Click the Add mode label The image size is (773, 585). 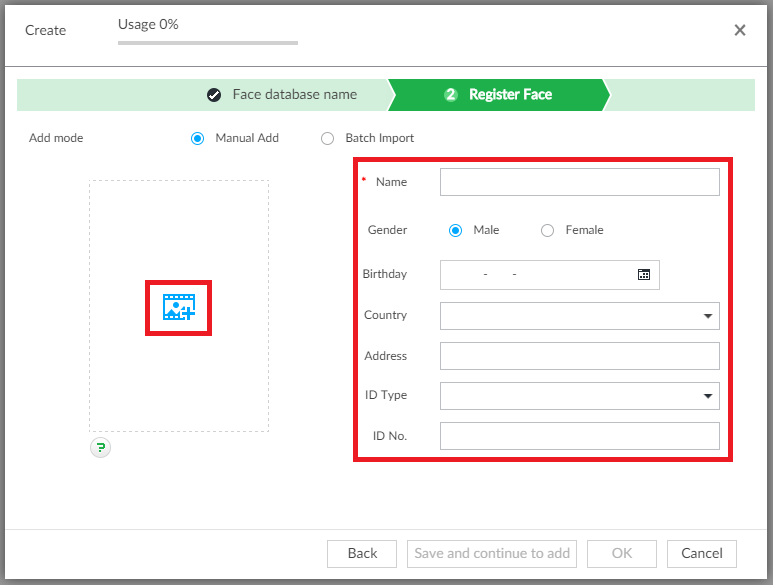56,138
